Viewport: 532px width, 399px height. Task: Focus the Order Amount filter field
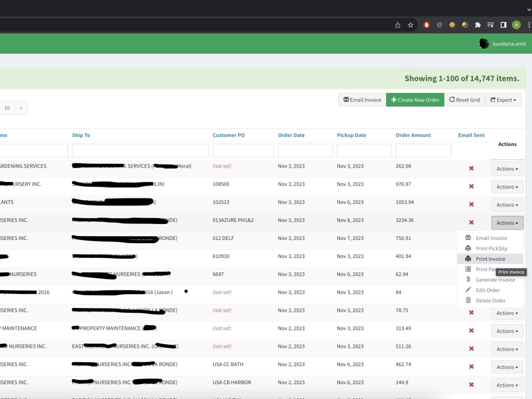click(423, 151)
